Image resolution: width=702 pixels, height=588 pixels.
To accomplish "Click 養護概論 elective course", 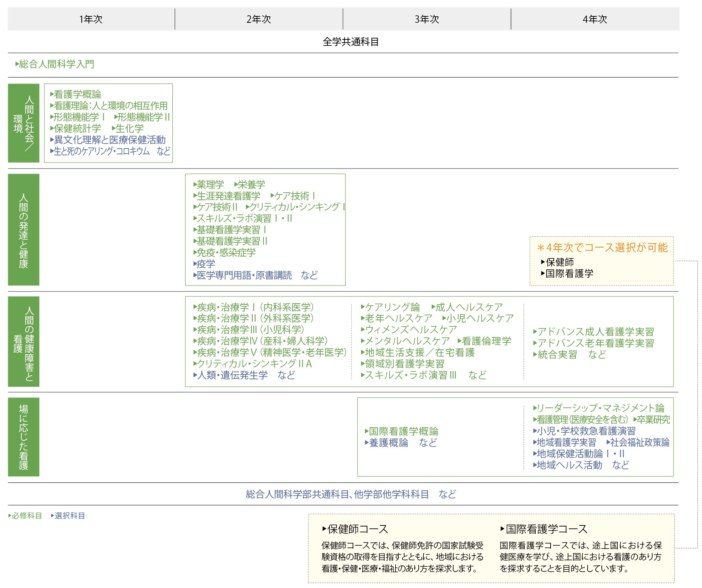I will [387, 443].
